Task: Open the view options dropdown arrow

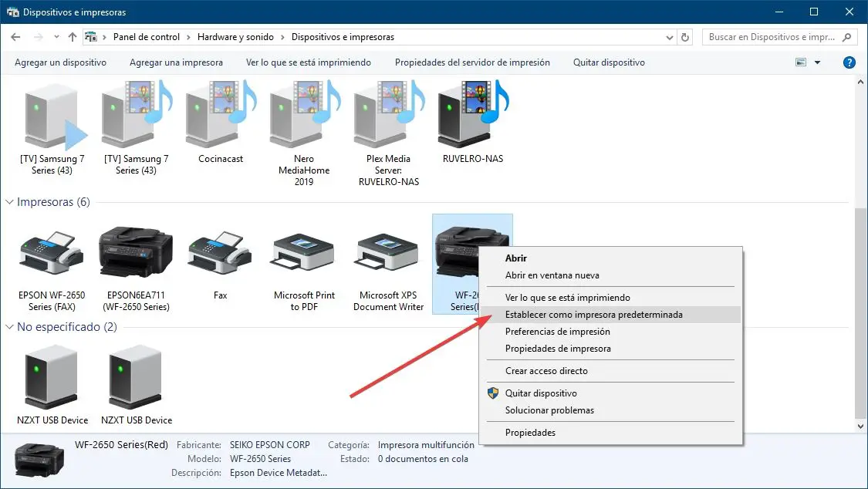Action: point(817,62)
